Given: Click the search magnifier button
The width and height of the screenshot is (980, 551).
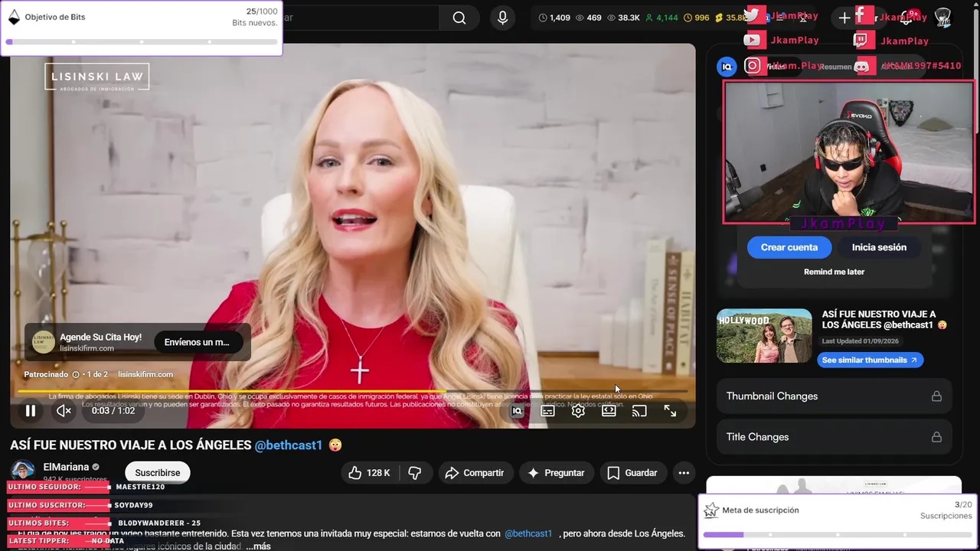Looking at the screenshot, I should click(x=459, y=18).
